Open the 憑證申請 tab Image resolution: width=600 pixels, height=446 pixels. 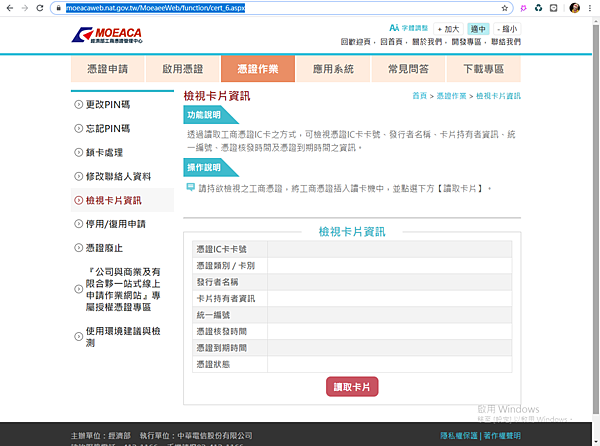pos(108,69)
